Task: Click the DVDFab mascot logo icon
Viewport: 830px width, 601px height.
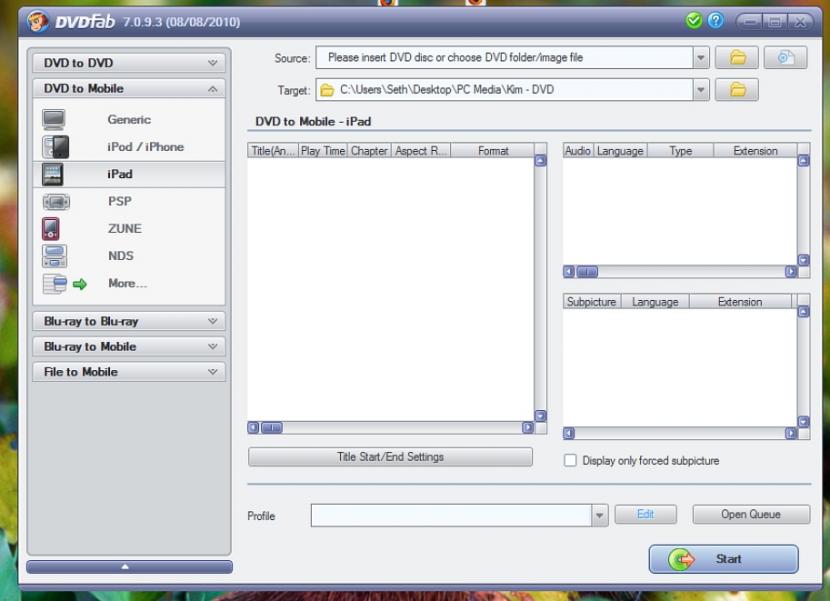Action: (38, 22)
